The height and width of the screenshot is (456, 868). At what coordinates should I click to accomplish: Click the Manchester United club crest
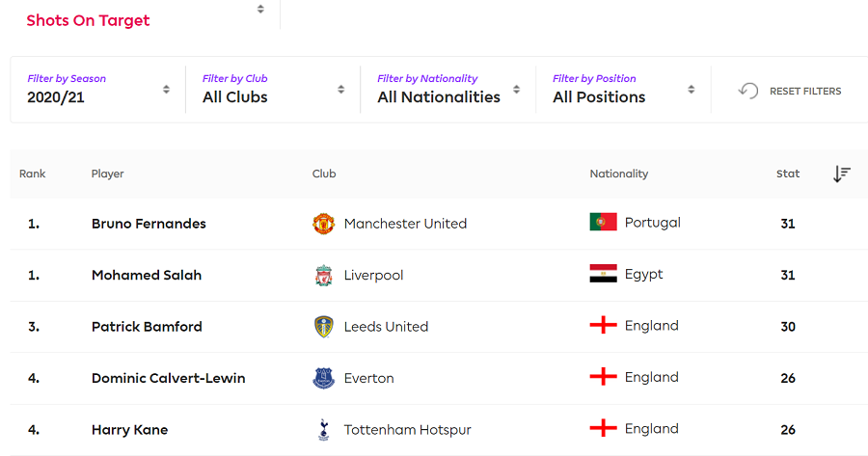point(323,224)
